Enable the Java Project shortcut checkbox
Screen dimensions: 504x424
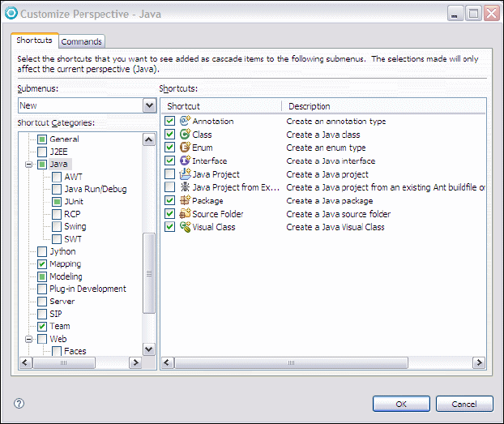169,173
